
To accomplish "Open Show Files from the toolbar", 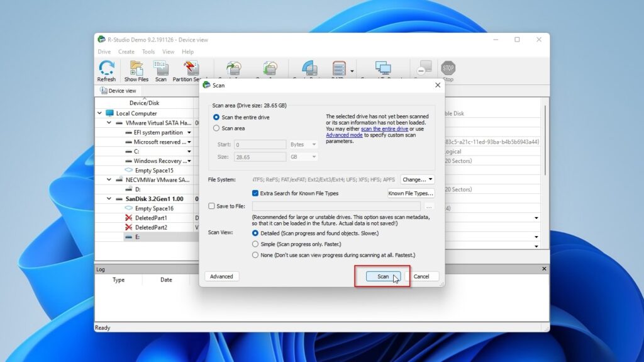I will click(x=136, y=68).
